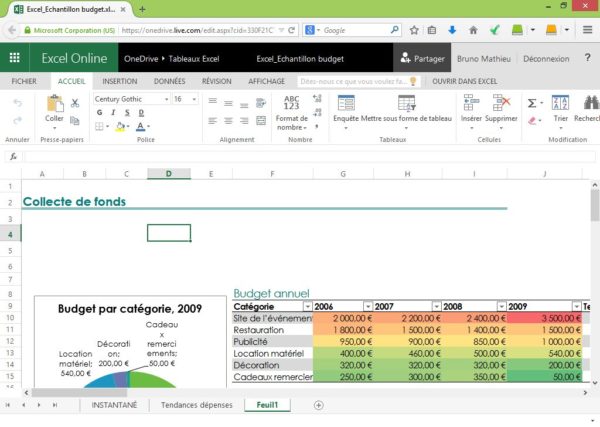Screen dimensions: 600x427
Task: Redo action arrow
Action: click(x=17, y=121)
